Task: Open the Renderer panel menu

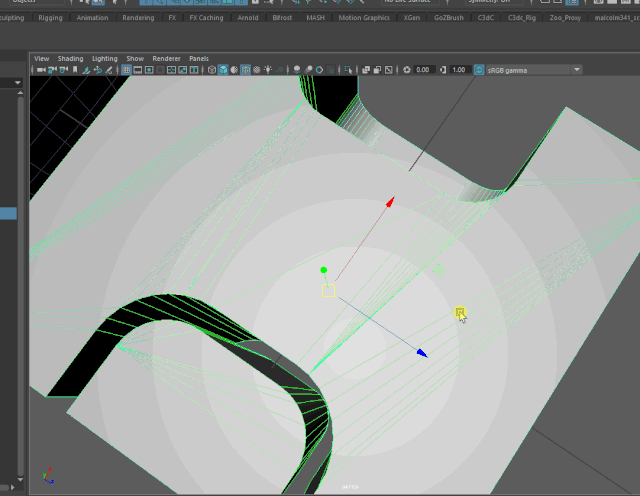Action: (x=166, y=59)
